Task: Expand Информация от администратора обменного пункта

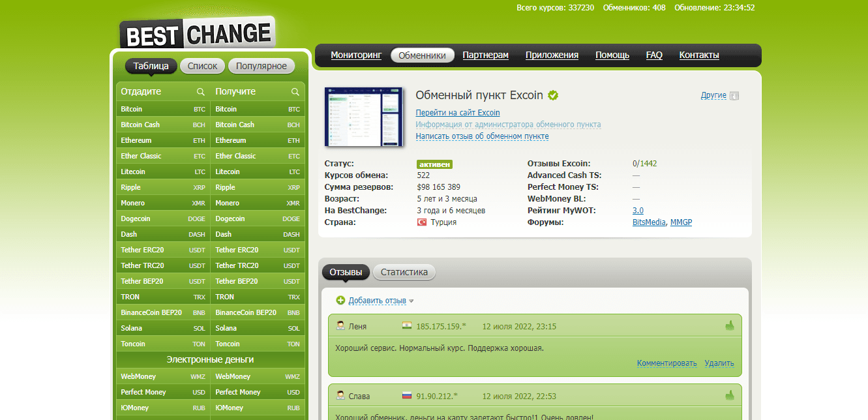Action: coord(508,125)
